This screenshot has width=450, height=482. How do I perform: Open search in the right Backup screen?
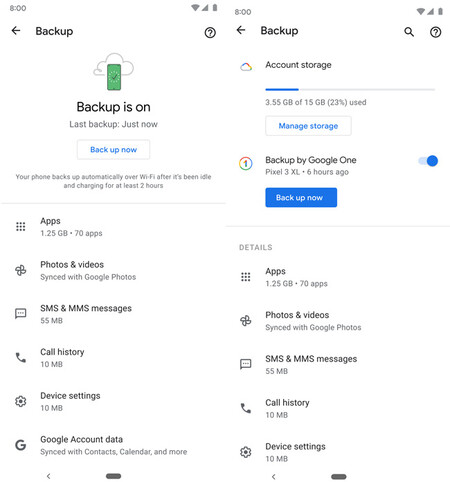coord(409,32)
